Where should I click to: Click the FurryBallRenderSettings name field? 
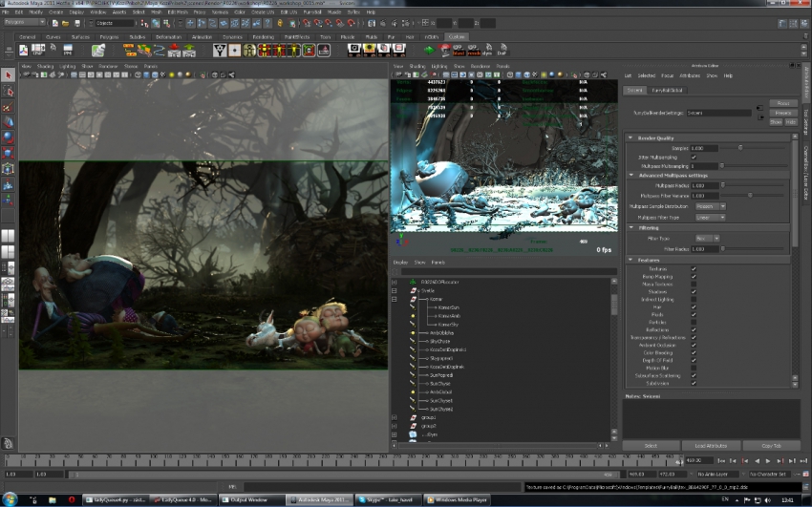[x=718, y=113]
